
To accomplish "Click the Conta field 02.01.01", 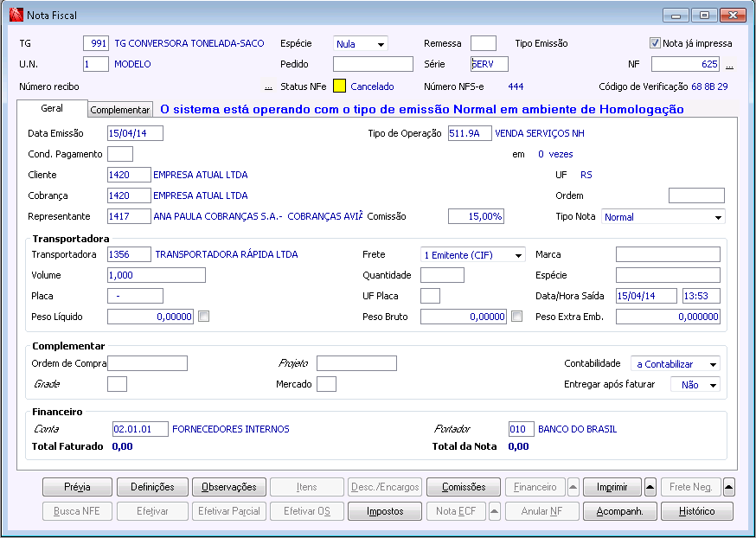I will click(140, 428).
